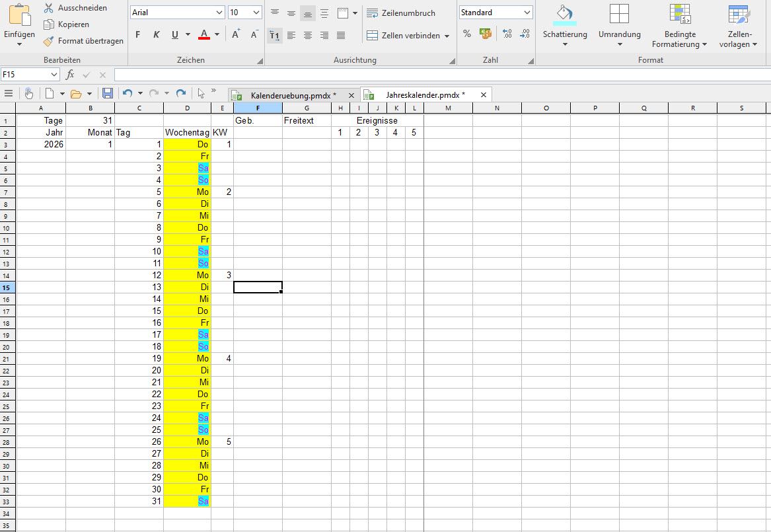The image size is (771, 532).
Task: Click the Ausschneiden scissors icon
Action: point(48,8)
